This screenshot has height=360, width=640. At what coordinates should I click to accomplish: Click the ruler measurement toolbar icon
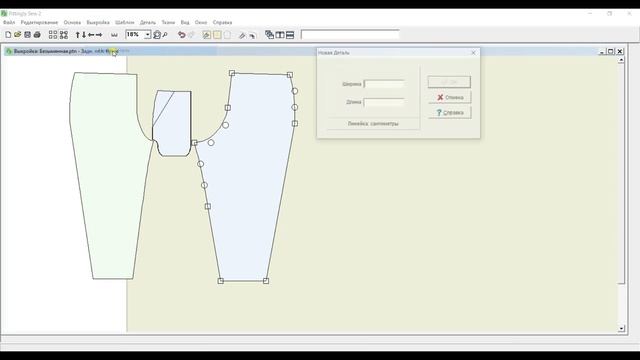(114, 35)
